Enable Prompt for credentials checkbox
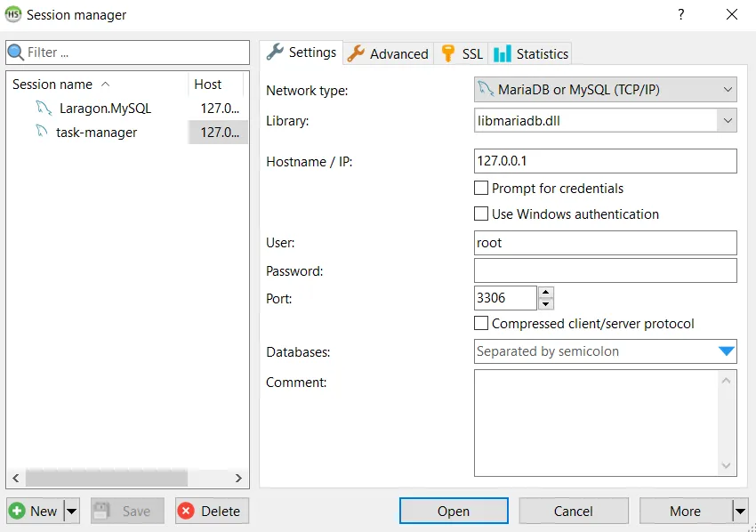This screenshot has width=756, height=532. pos(480,188)
